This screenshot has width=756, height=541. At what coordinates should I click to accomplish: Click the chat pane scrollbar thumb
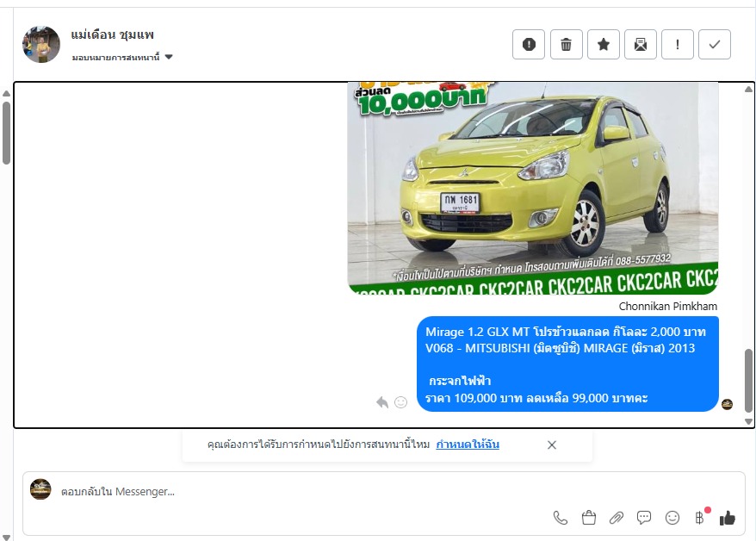(x=748, y=381)
